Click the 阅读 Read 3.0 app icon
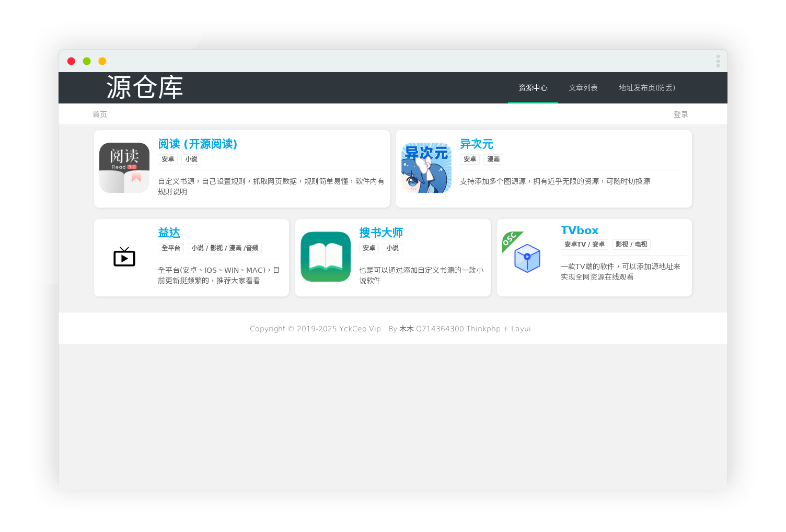Screen dimensions: 786x532 tap(124, 168)
